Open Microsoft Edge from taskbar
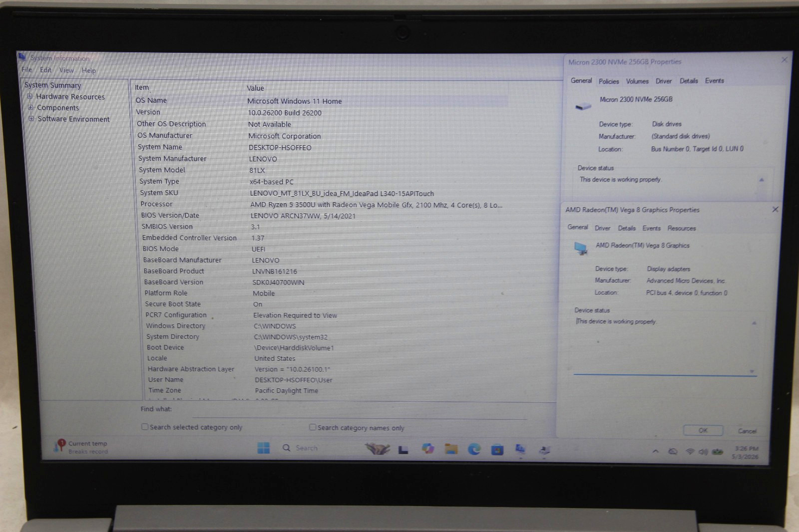 pos(474,449)
